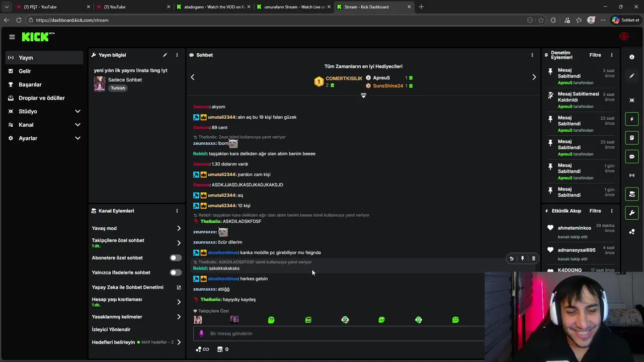Open the Başarılar page in the sidebar
This screenshot has height=362, width=644.
pos(44,84)
